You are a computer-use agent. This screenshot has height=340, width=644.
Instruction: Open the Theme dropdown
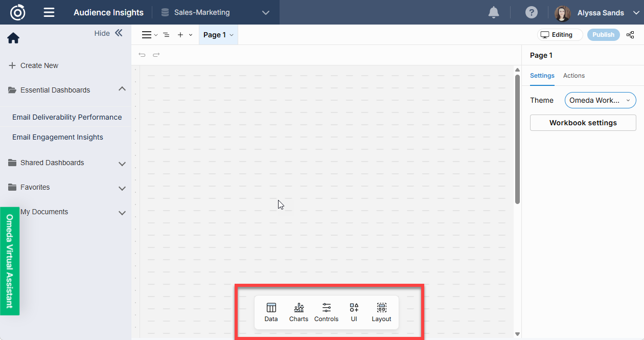tap(600, 100)
